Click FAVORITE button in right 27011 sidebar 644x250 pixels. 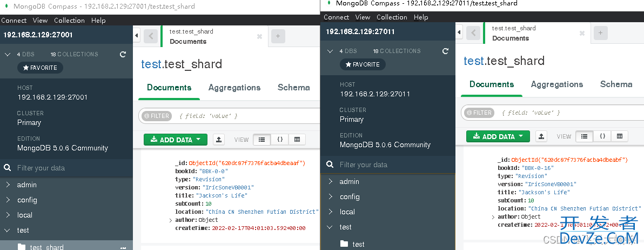click(x=363, y=64)
